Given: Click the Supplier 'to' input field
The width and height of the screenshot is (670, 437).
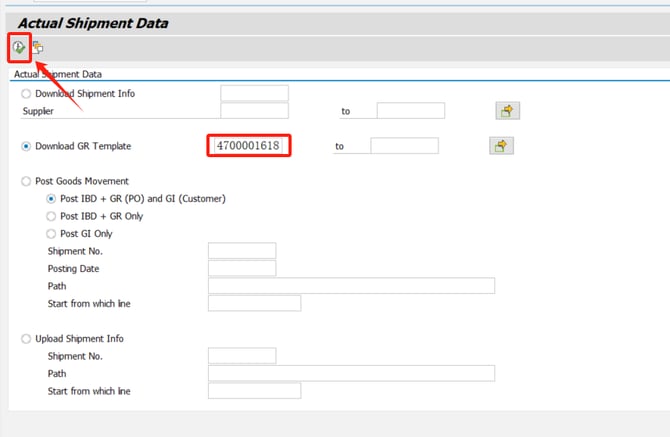Looking at the screenshot, I should click(410, 111).
